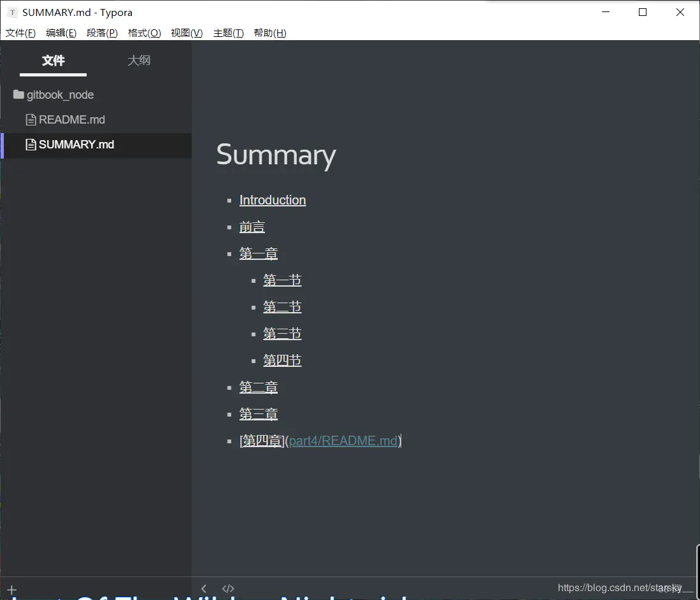The image size is (700, 600).
Task: Click the gitbook_node folder icon
Action: (x=18, y=94)
